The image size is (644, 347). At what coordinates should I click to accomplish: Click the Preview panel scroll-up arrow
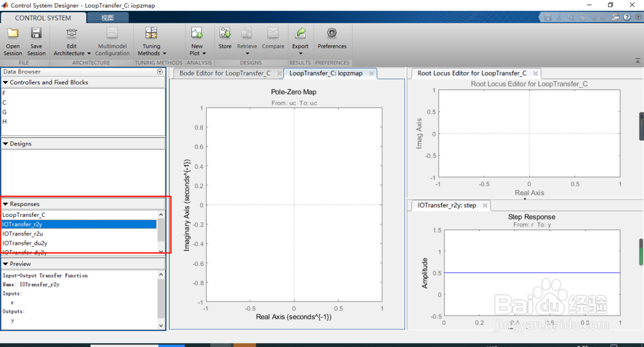pyautogui.click(x=161, y=274)
